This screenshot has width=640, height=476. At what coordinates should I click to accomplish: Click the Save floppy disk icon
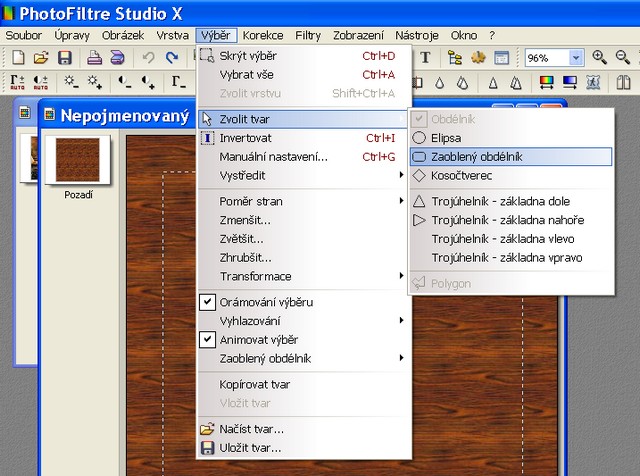[64, 58]
